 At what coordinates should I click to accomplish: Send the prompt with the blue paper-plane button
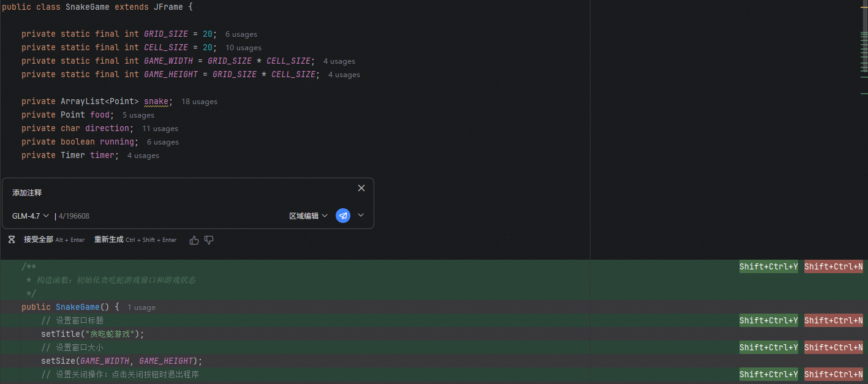(x=343, y=216)
